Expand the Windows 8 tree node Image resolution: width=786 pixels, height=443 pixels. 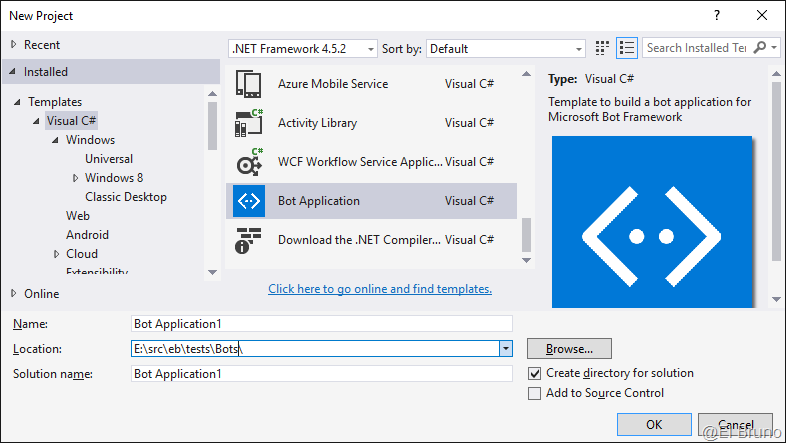point(76,178)
